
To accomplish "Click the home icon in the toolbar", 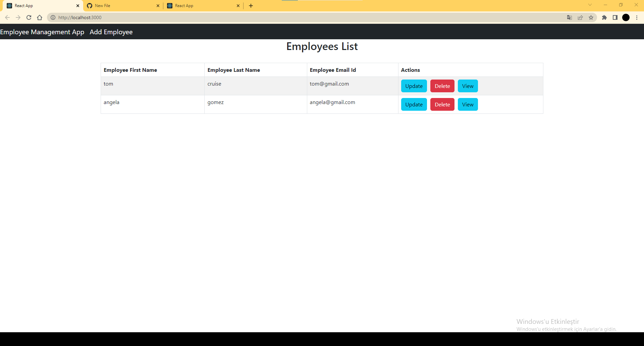I will point(40,17).
